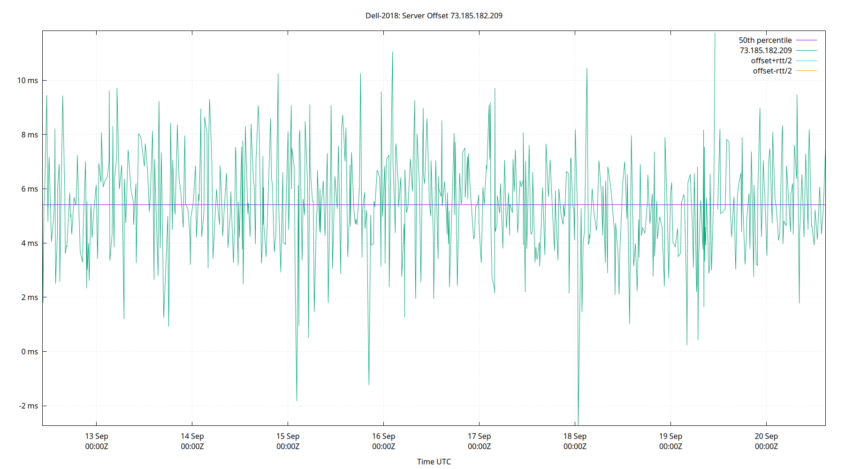Toggle the 73.185.182.209 series legend entry
This screenshot has width=868, height=469.
click(x=765, y=50)
